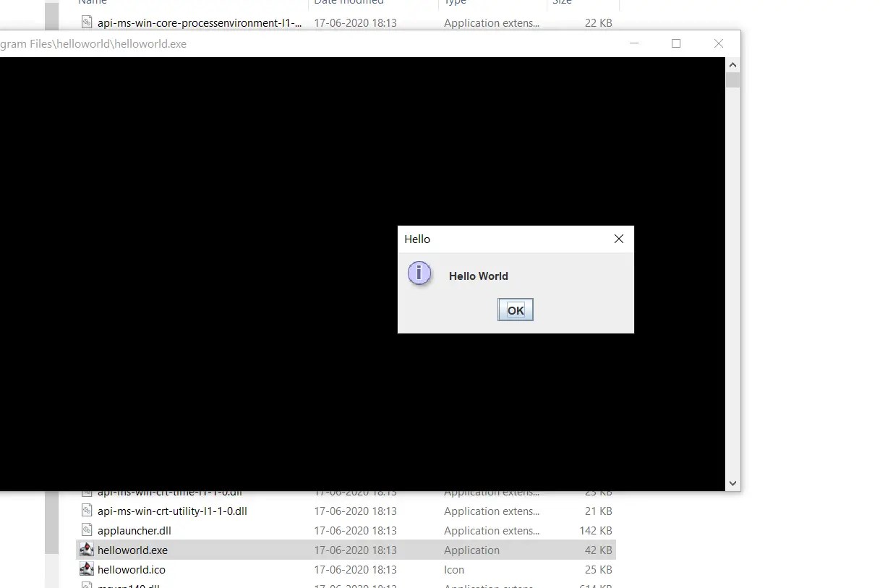Minimize the helloworld.exe console window
This screenshot has height=588, width=880.
pos(634,43)
